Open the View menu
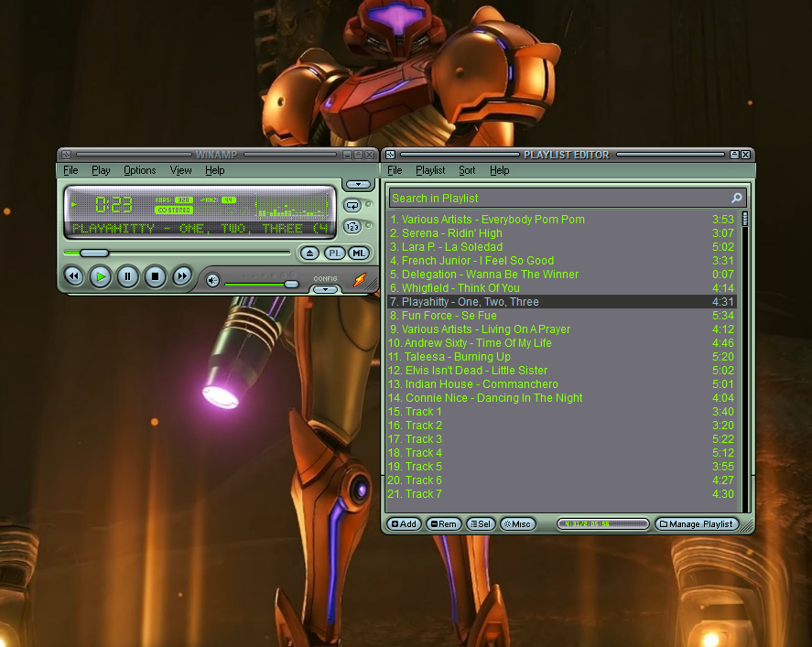 click(180, 170)
